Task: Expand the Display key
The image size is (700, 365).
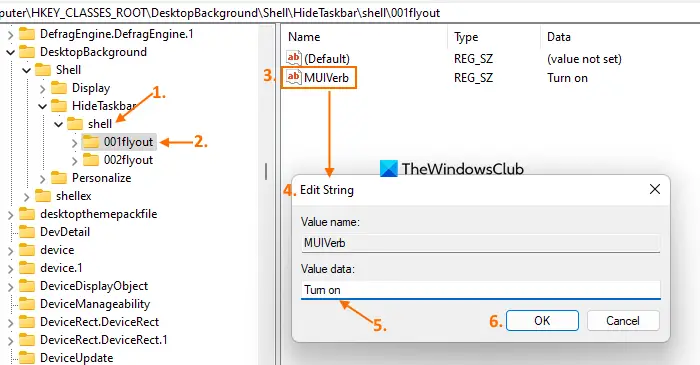Action: 42,88
